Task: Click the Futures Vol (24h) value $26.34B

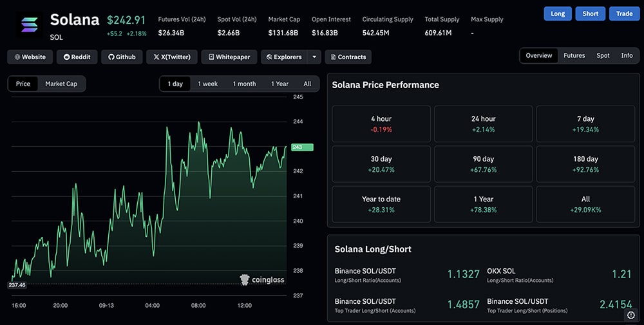Action: (x=171, y=33)
